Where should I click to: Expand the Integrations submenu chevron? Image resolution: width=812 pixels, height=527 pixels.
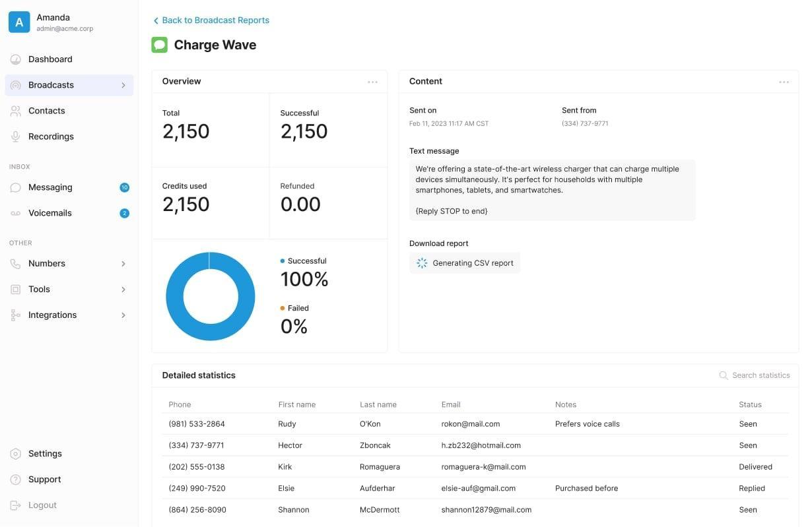click(123, 315)
